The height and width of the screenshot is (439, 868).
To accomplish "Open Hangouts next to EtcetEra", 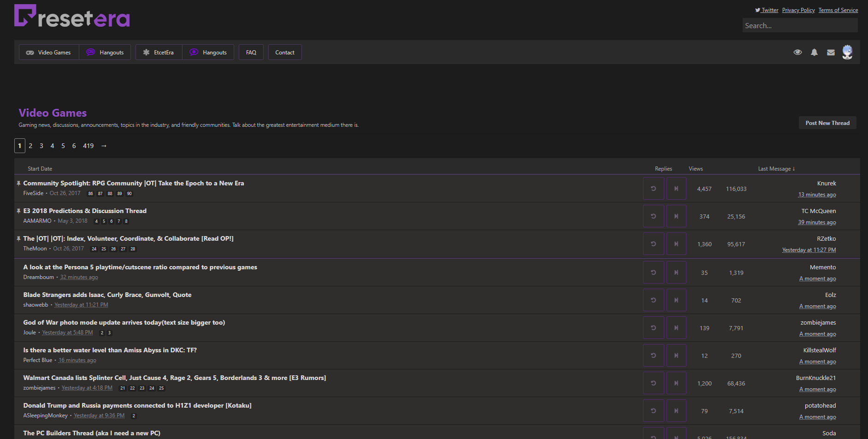I will pos(208,52).
